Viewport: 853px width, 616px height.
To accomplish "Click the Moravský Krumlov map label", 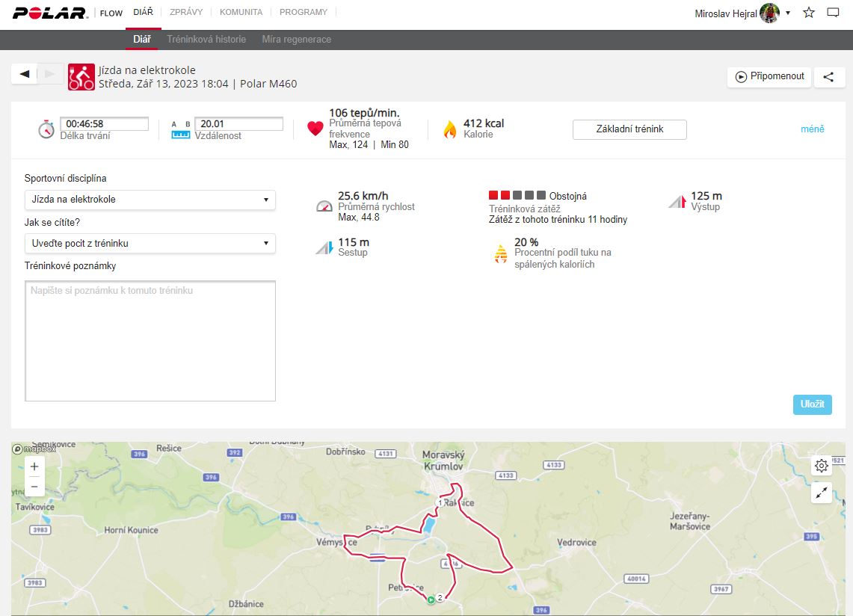I will [443, 461].
